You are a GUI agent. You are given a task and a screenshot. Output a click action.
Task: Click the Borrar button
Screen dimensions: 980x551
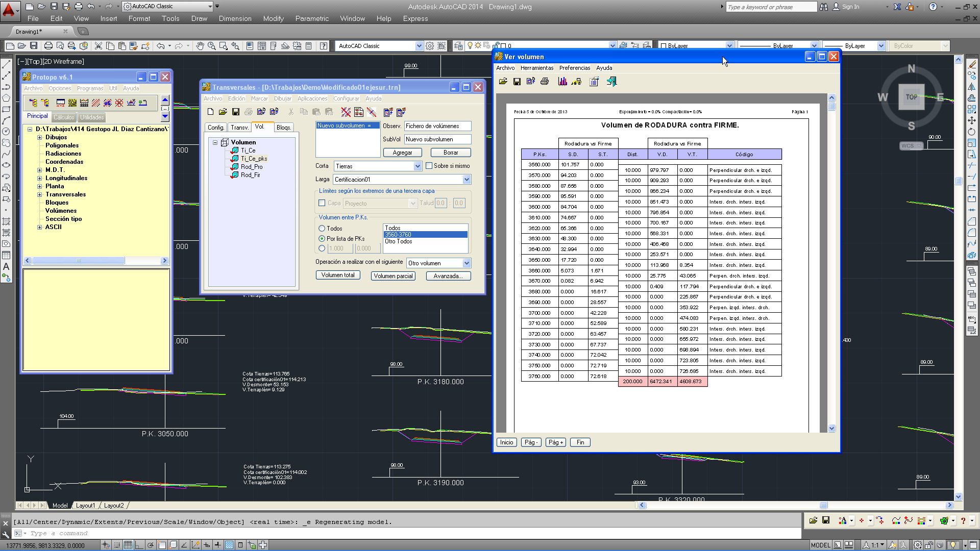tap(451, 153)
